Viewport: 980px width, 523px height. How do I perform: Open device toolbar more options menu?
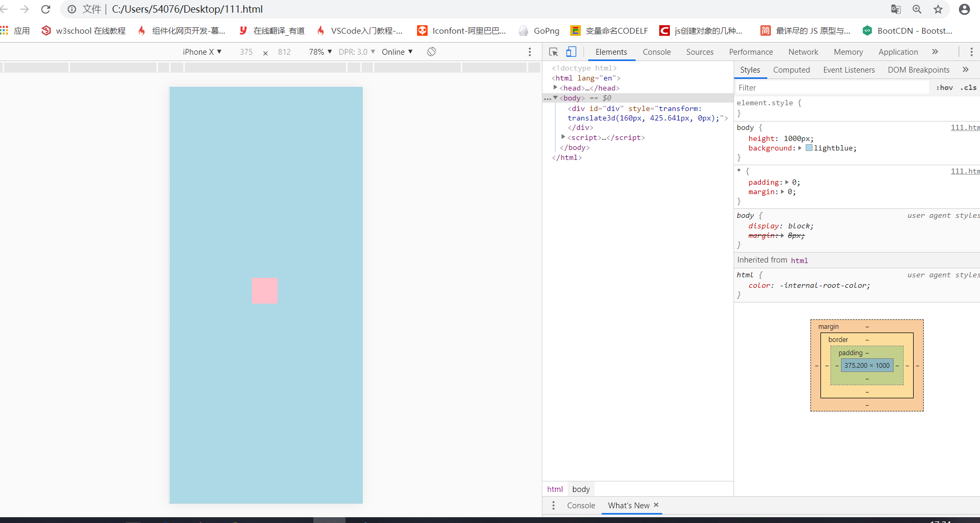tap(530, 52)
